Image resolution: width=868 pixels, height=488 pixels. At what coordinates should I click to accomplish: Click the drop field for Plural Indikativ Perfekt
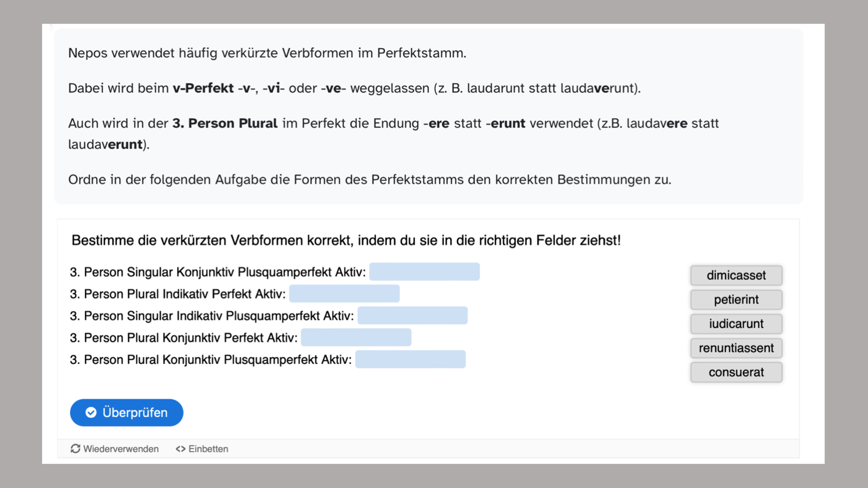point(344,294)
